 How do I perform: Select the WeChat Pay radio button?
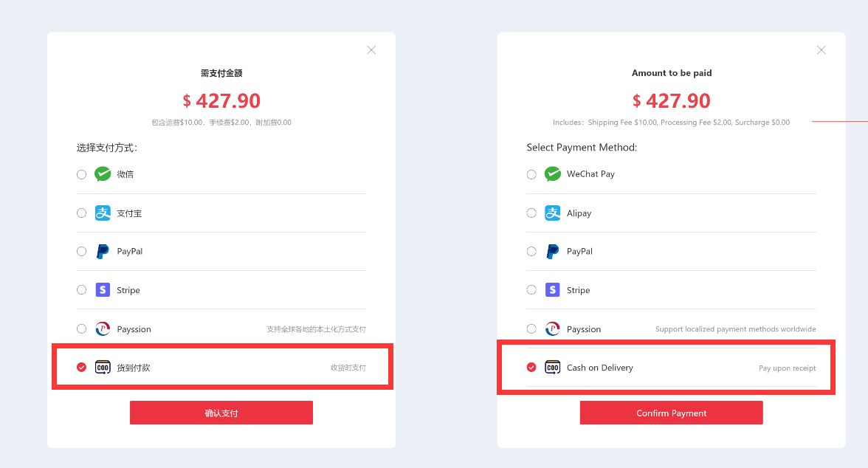[531, 174]
